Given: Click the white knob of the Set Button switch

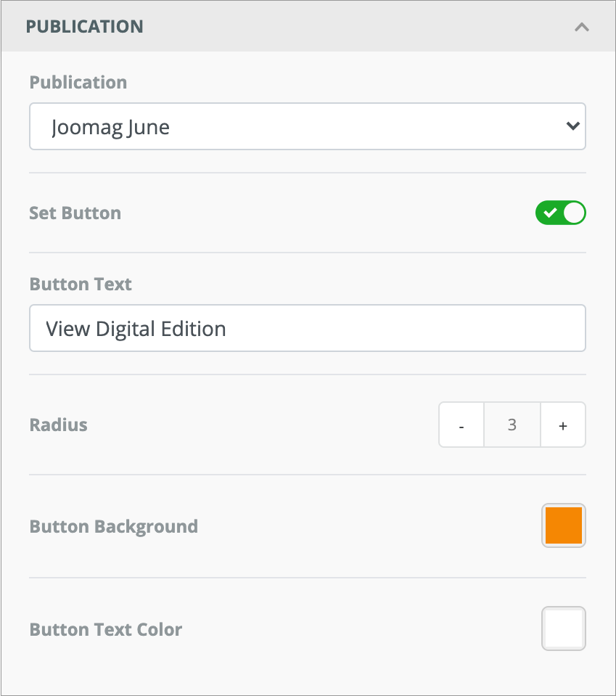Looking at the screenshot, I should click(x=574, y=213).
